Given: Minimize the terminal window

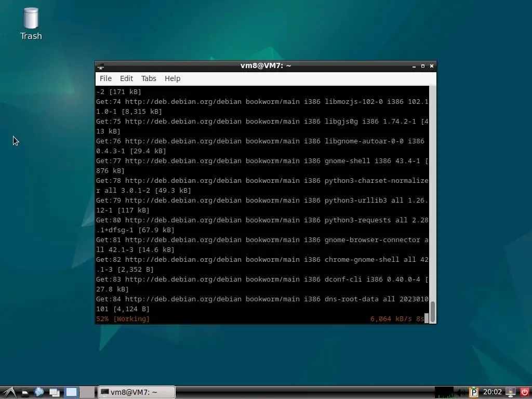Looking at the screenshot, I should [414, 66].
